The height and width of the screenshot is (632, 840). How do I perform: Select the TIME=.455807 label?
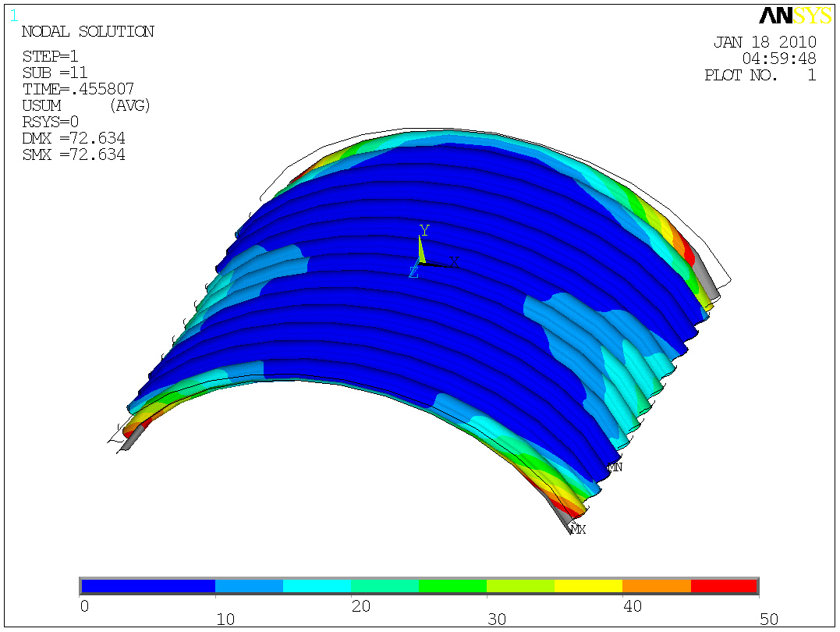click(x=78, y=89)
